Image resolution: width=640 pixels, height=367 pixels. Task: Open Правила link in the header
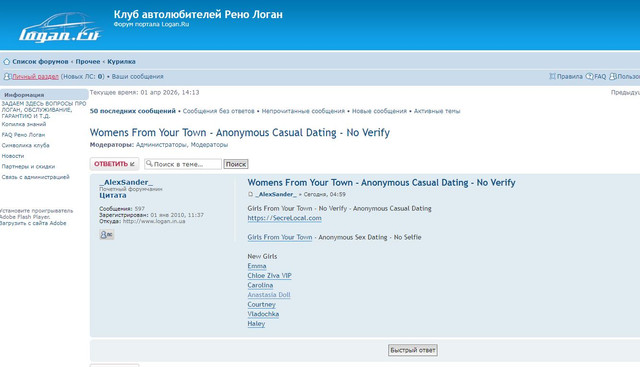570,76
